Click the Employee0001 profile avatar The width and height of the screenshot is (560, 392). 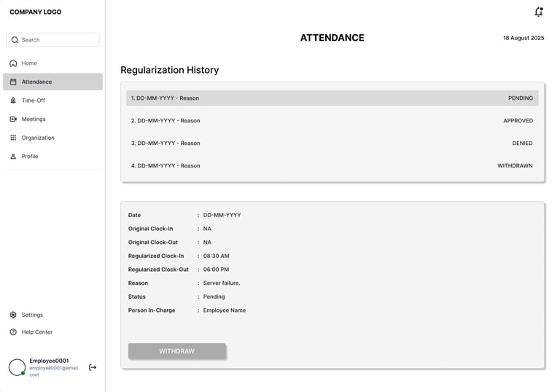click(x=17, y=367)
